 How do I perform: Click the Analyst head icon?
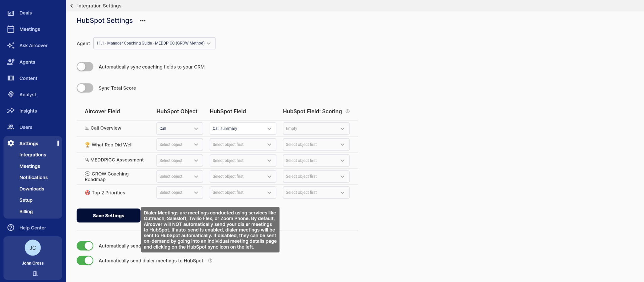click(x=11, y=94)
